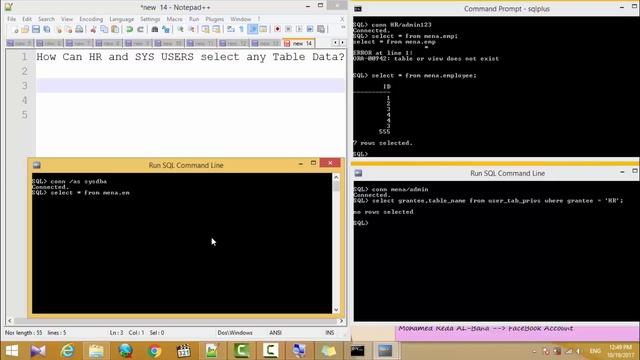Click the New file icon in Notepad++ toolbar
Screen dimensions: 640x360
click(x=16, y=29)
